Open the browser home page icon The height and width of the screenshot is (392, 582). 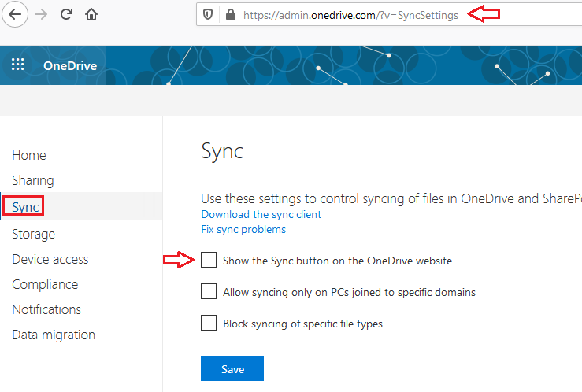(x=91, y=14)
